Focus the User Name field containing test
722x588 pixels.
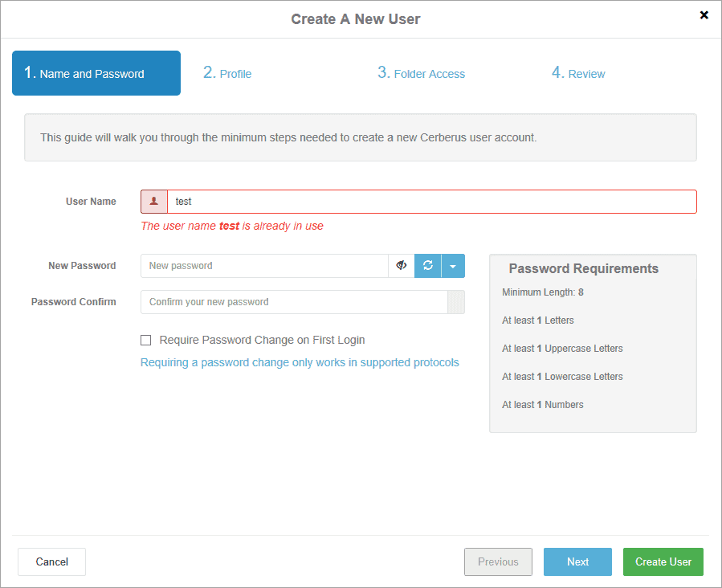(x=432, y=202)
